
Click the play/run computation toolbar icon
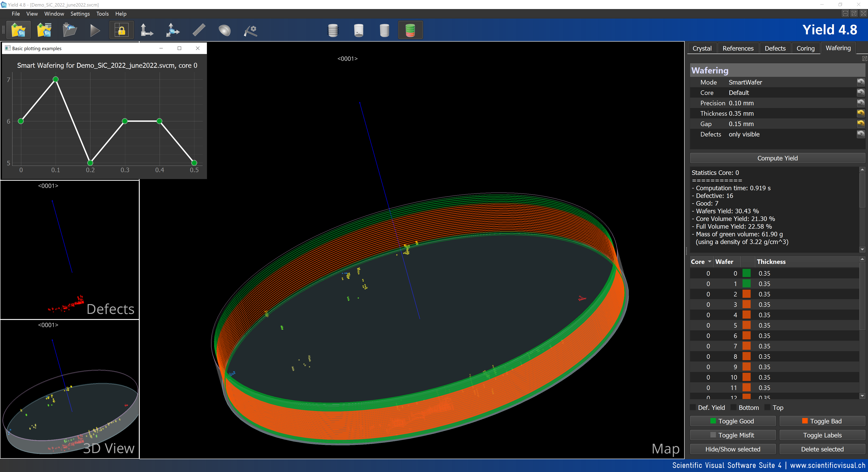pos(95,30)
